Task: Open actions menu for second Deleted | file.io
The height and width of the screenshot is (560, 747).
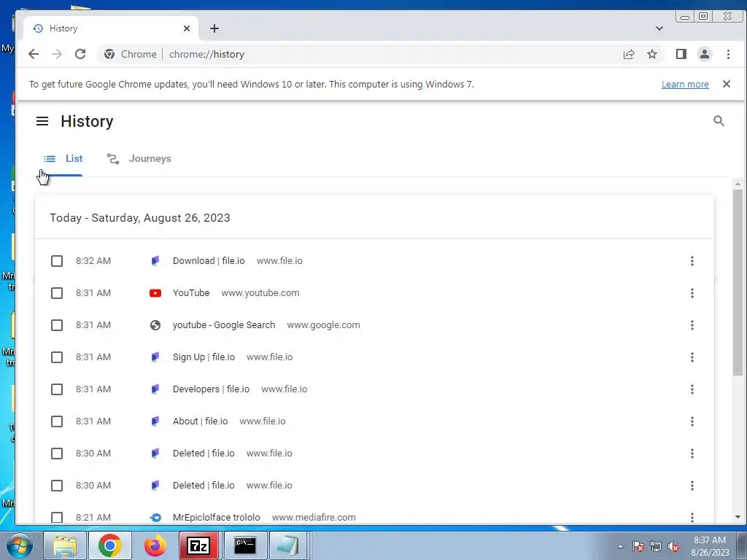Action: click(692, 486)
